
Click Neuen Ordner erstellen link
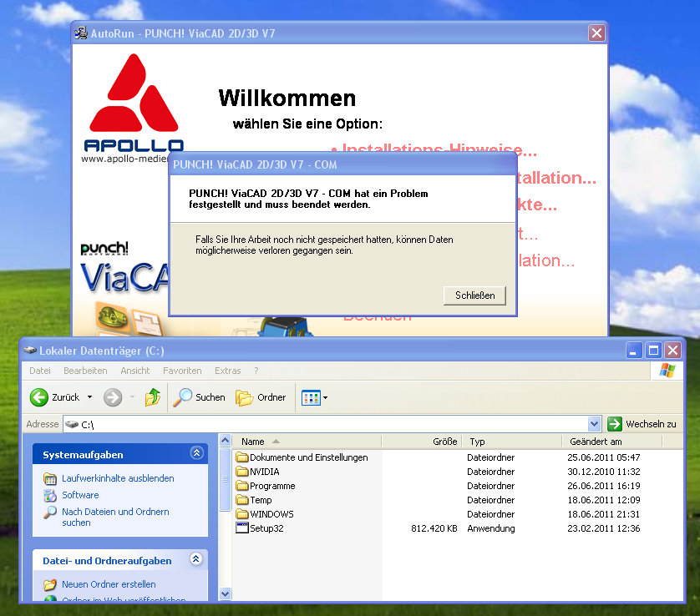(x=109, y=584)
